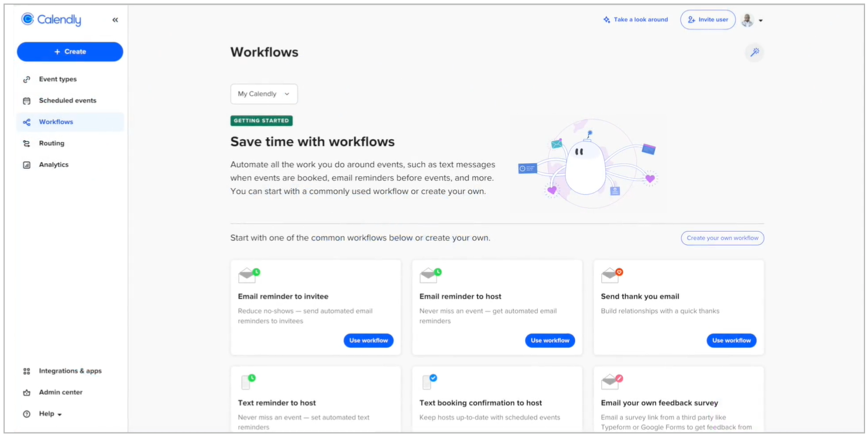Use workflow for Send thank you email
The width and height of the screenshot is (868, 437).
[x=731, y=341]
